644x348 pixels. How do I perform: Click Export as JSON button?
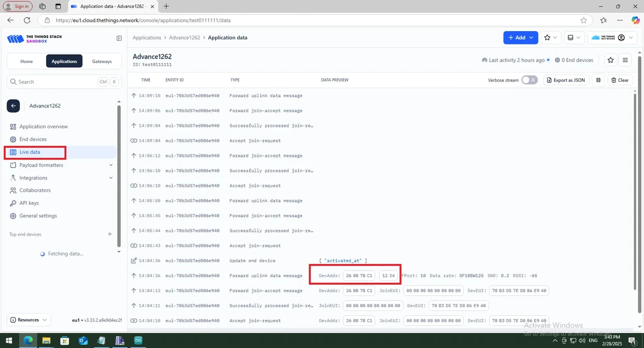click(566, 80)
